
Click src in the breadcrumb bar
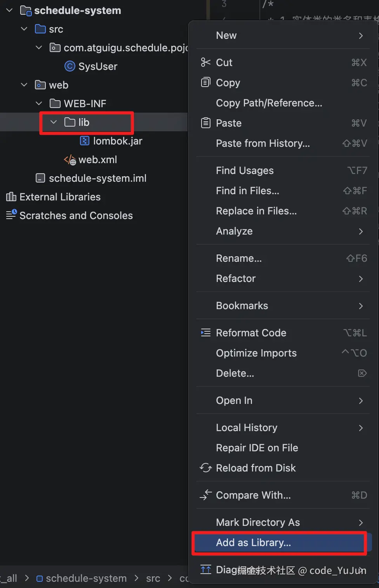coord(153,578)
